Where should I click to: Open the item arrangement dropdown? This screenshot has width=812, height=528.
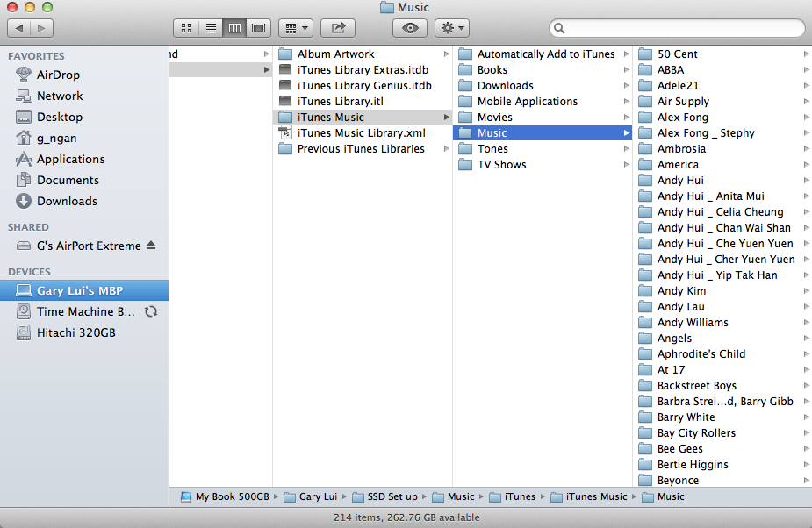296,28
